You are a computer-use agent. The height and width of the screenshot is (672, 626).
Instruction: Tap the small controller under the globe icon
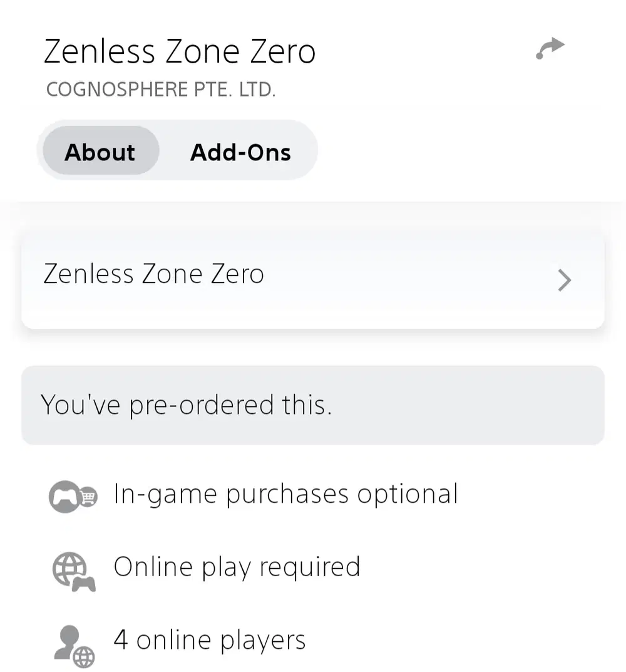(x=84, y=584)
